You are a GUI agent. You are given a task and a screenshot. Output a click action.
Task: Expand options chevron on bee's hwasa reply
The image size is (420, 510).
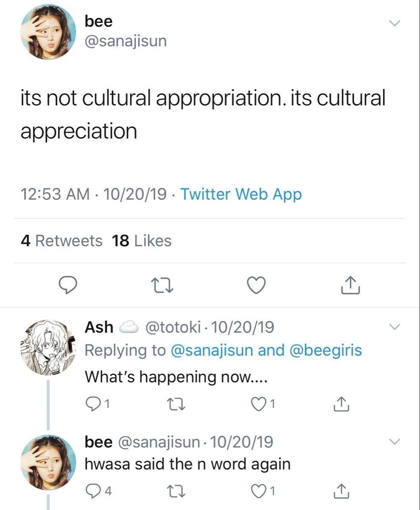(395, 442)
